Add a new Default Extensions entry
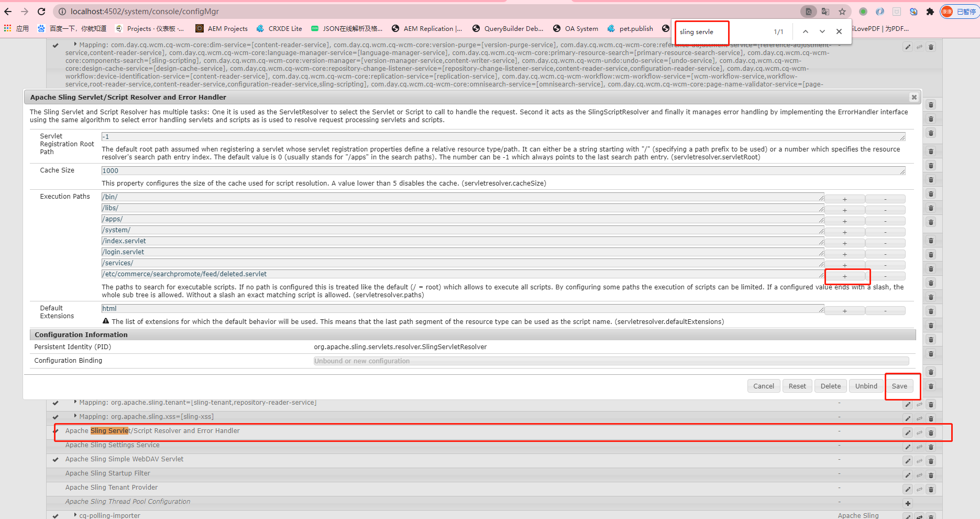This screenshot has width=980, height=519. click(x=845, y=311)
